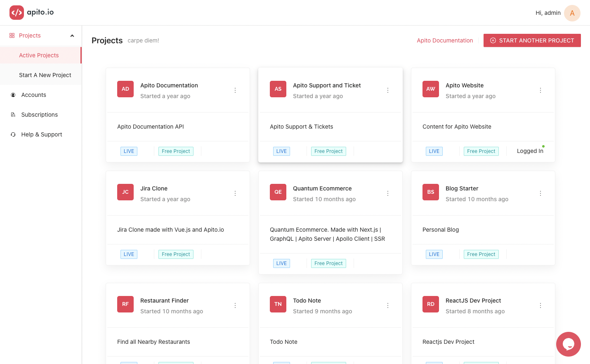Click the AW project badge
590x364 pixels.
tap(431, 89)
